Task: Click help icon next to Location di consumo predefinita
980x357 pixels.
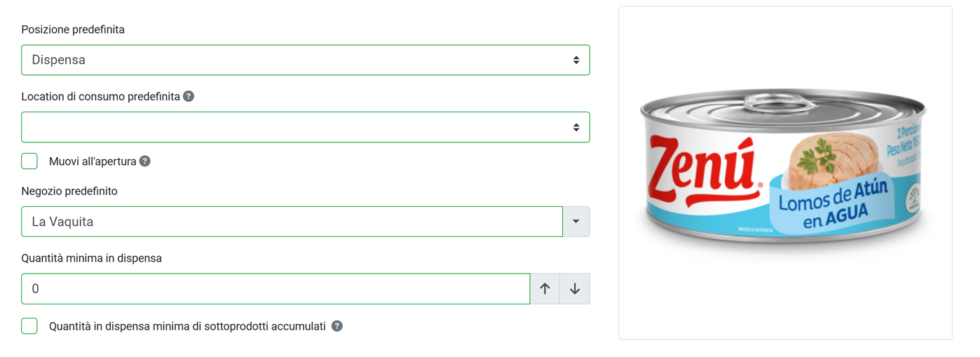Action: (x=189, y=97)
